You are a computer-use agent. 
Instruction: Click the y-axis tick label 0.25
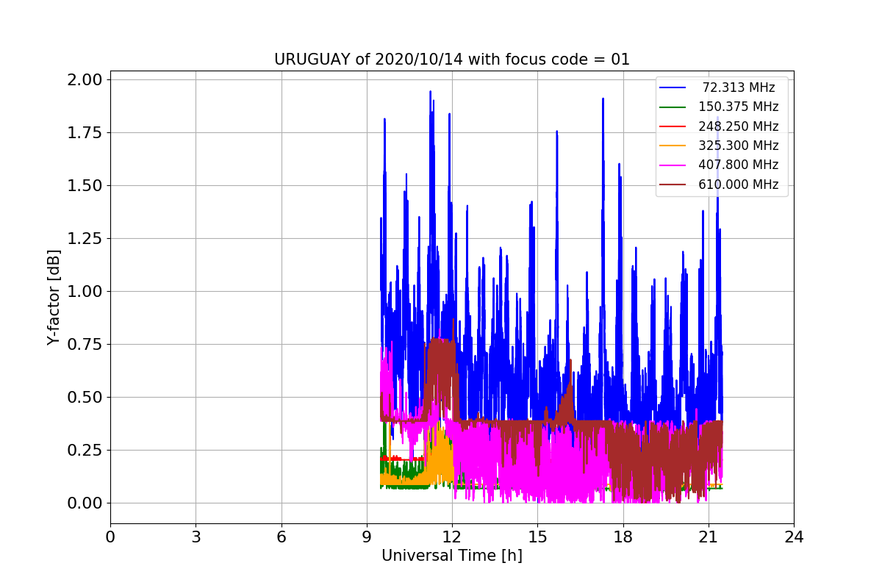coord(85,451)
